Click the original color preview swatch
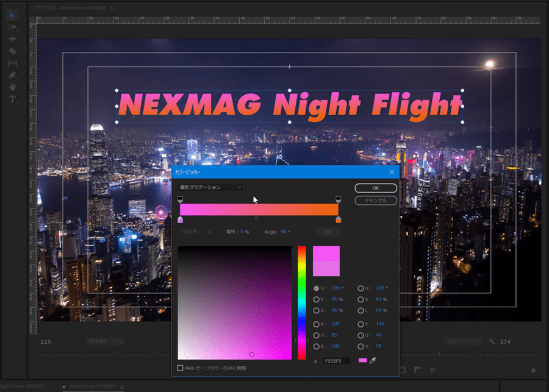Image resolution: width=549 pixels, height=392 pixels. tap(326, 268)
